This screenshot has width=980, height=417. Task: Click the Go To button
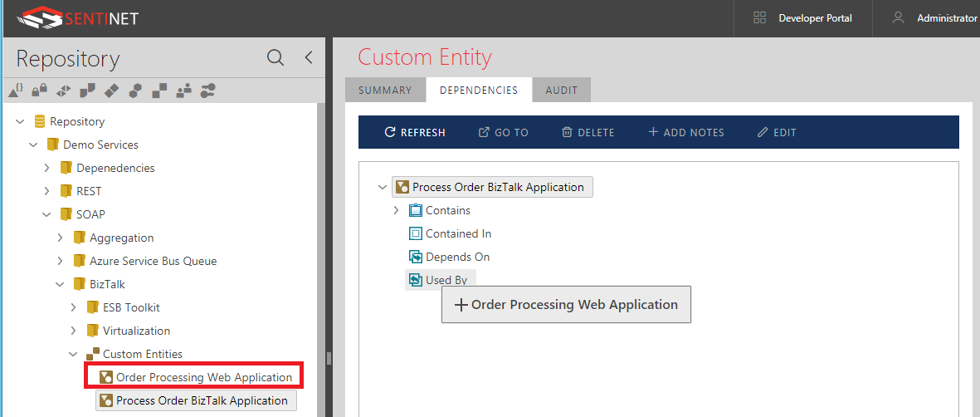point(504,132)
